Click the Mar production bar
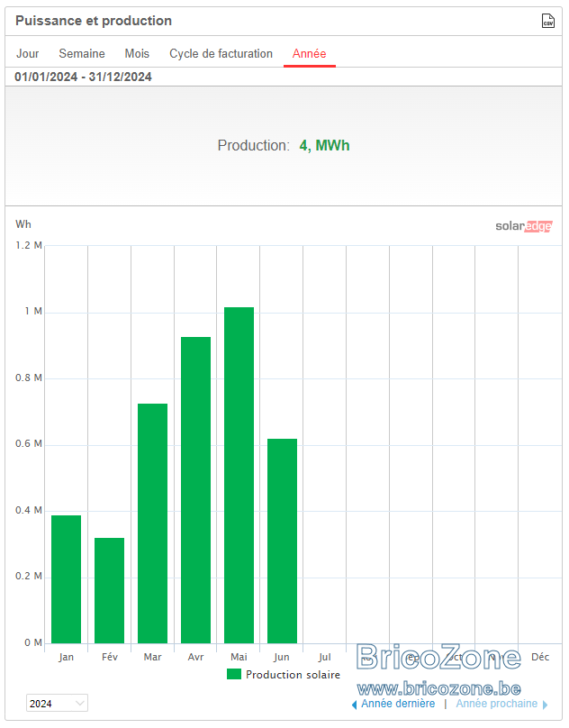This screenshot has height=728, width=569. 153,523
